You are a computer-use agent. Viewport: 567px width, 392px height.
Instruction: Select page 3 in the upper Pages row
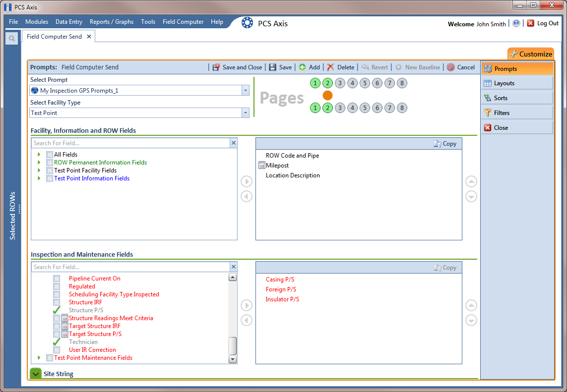pos(340,83)
